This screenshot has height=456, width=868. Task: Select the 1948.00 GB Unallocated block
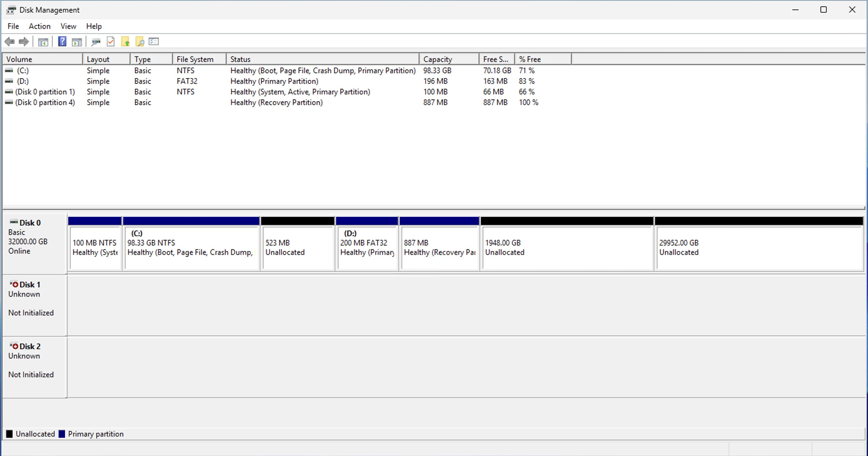point(567,243)
